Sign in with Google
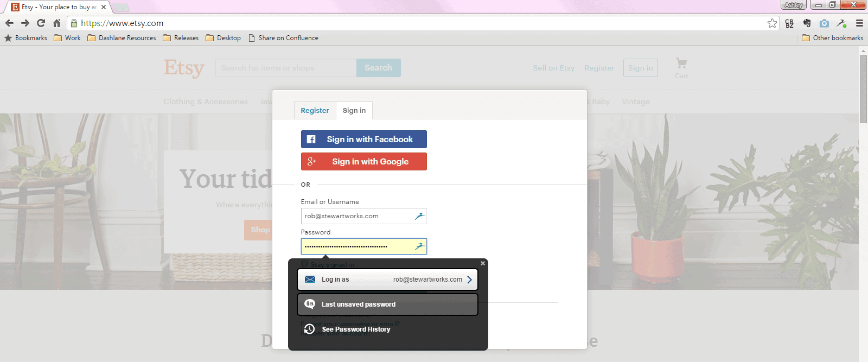 tap(364, 161)
